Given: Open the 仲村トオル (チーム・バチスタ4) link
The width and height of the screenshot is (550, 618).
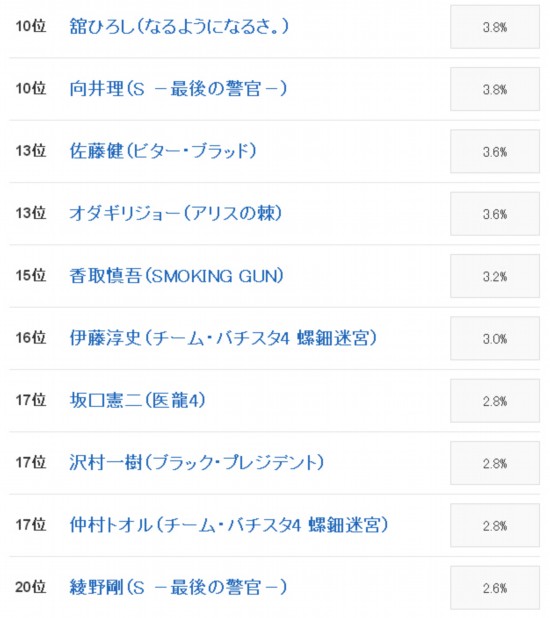Looking at the screenshot, I should click(229, 525).
